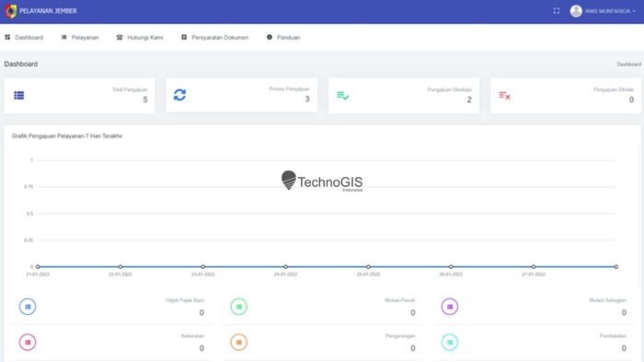
Task: Click the orange Pengurangan circle icon
Action: [238, 343]
